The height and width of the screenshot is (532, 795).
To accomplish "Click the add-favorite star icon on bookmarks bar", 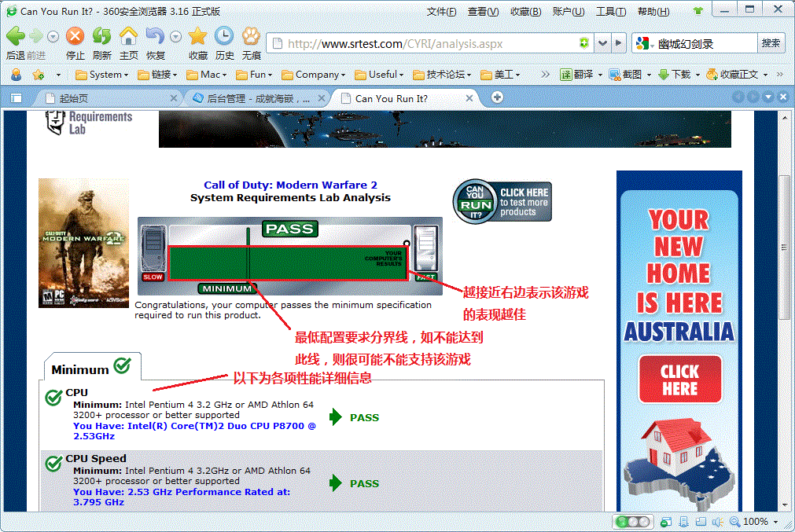I will click(x=38, y=75).
